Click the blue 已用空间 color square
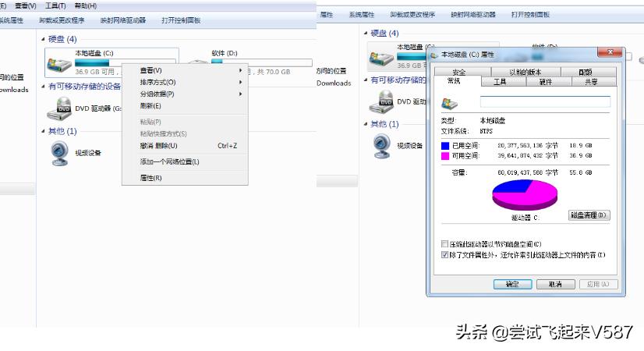Viewport: 644px width, 351px height. 445,146
